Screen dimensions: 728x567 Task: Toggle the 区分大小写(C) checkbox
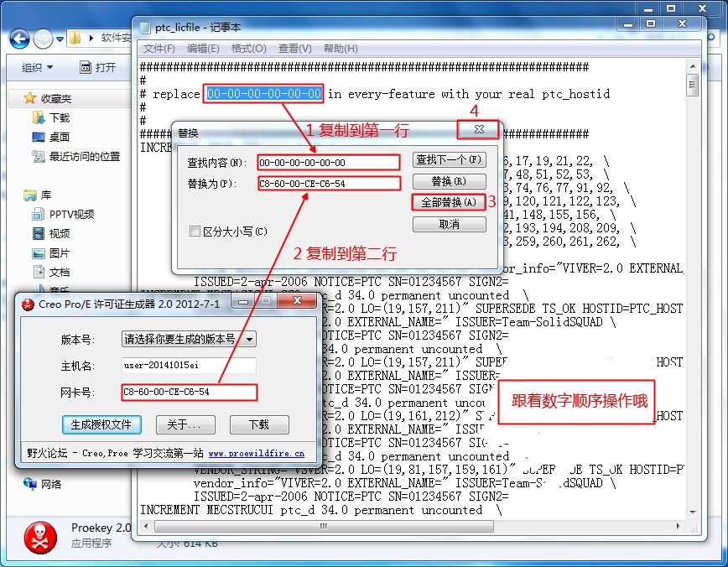195,231
